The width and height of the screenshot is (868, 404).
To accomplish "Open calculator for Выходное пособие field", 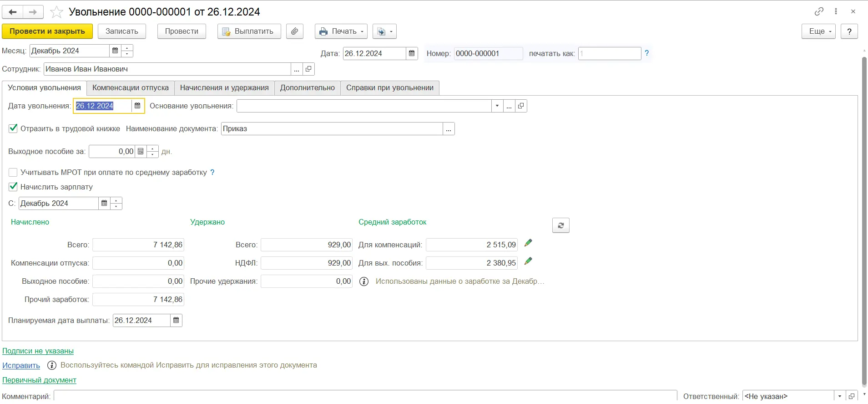I will [x=141, y=152].
